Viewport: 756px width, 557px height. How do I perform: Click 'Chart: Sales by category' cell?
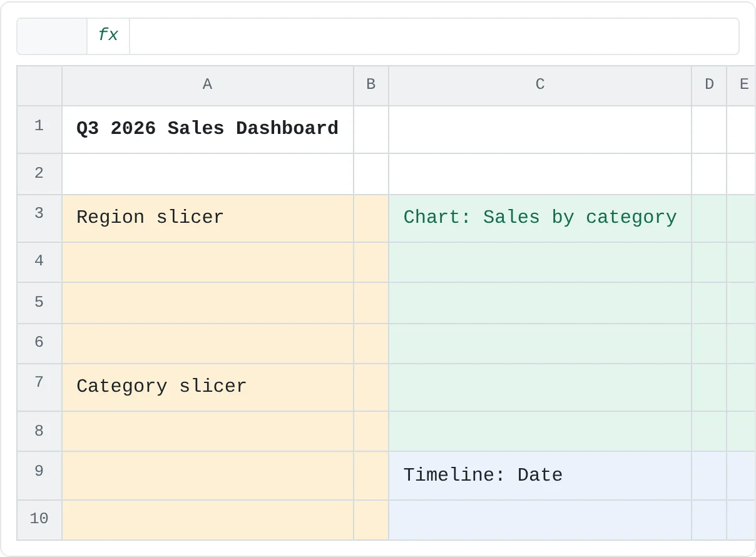[540, 218]
